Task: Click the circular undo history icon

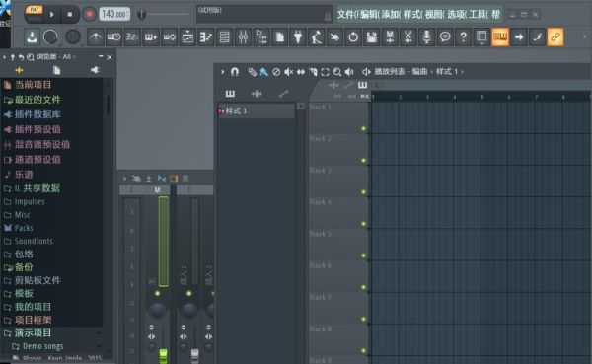Action: pos(353,37)
